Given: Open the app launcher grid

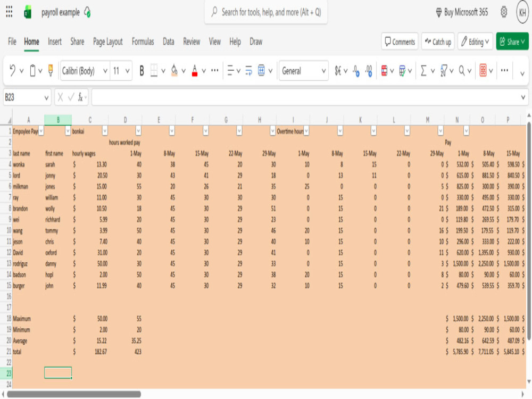Looking at the screenshot, I should (9, 12).
